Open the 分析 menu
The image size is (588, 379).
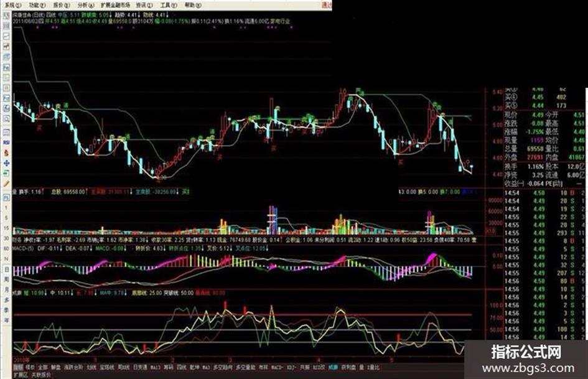(86, 5)
